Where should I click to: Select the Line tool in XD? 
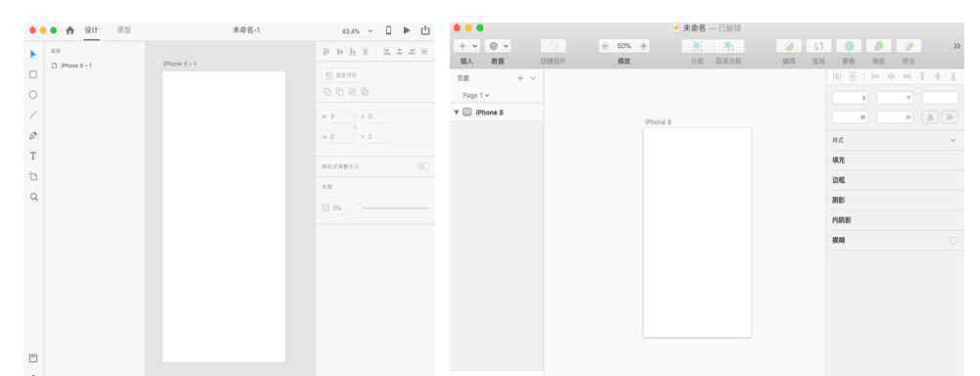(33, 115)
